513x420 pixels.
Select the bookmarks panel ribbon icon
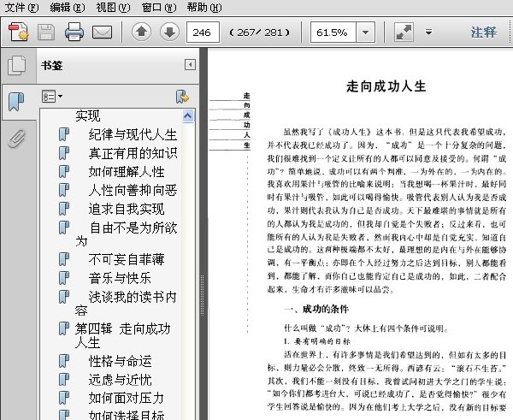click(x=16, y=102)
